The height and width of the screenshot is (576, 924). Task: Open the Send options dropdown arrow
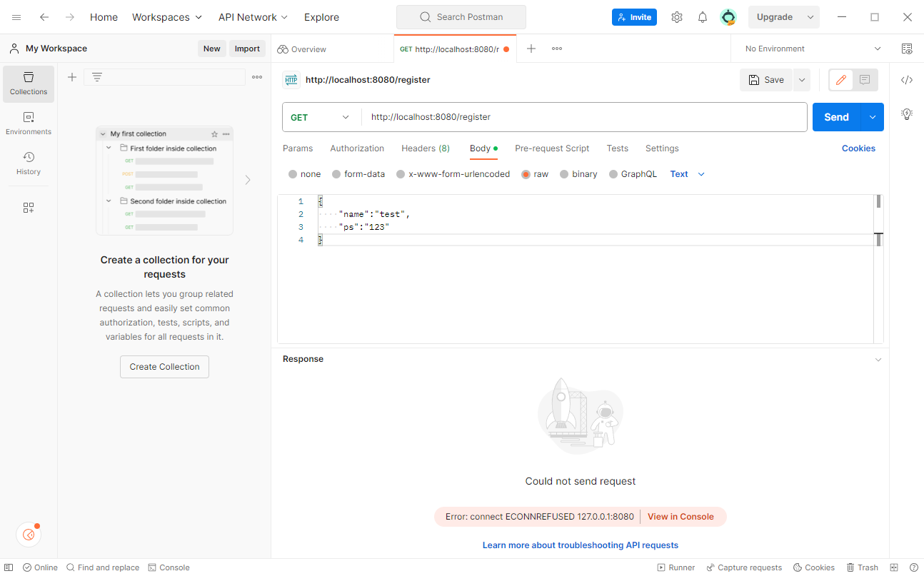[873, 117]
